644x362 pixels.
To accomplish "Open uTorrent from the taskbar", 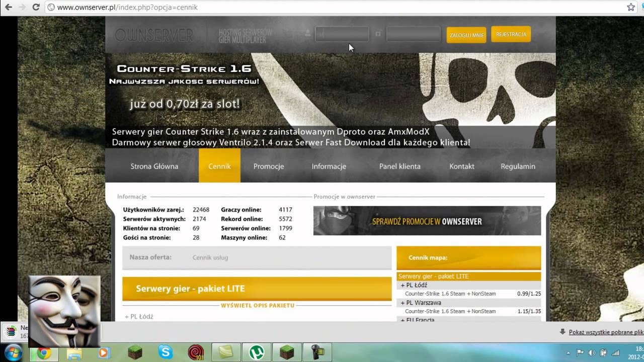I will point(257,353).
